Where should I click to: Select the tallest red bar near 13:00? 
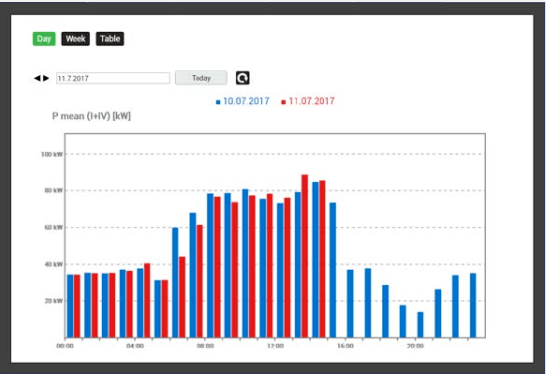[x=305, y=256]
